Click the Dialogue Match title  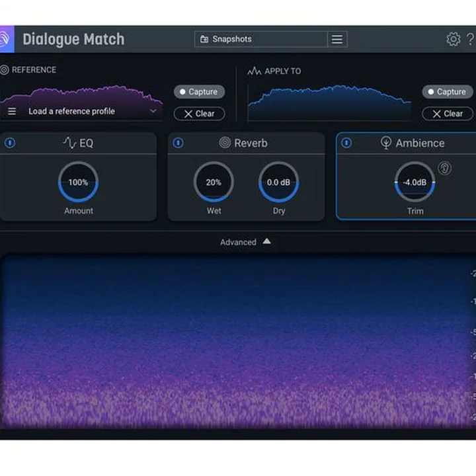pyautogui.click(x=73, y=40)
